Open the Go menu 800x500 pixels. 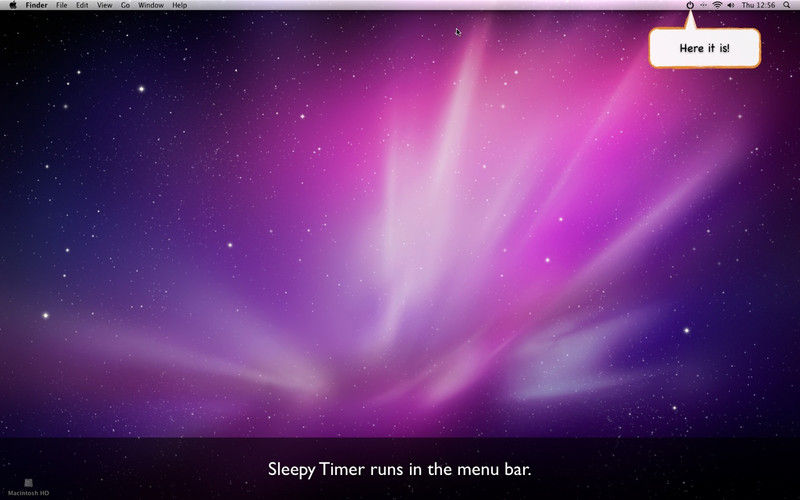126,5
